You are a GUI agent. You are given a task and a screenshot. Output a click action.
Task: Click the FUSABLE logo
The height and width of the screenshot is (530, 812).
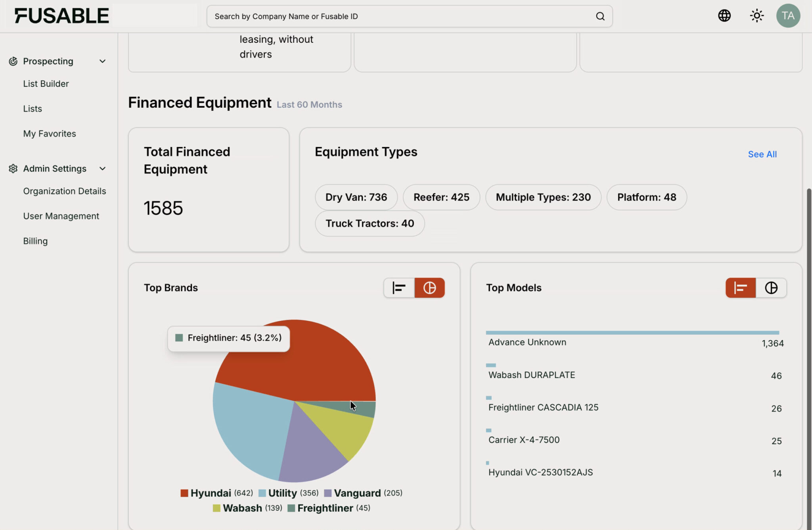pyautogui.click(x=61, y=16)
